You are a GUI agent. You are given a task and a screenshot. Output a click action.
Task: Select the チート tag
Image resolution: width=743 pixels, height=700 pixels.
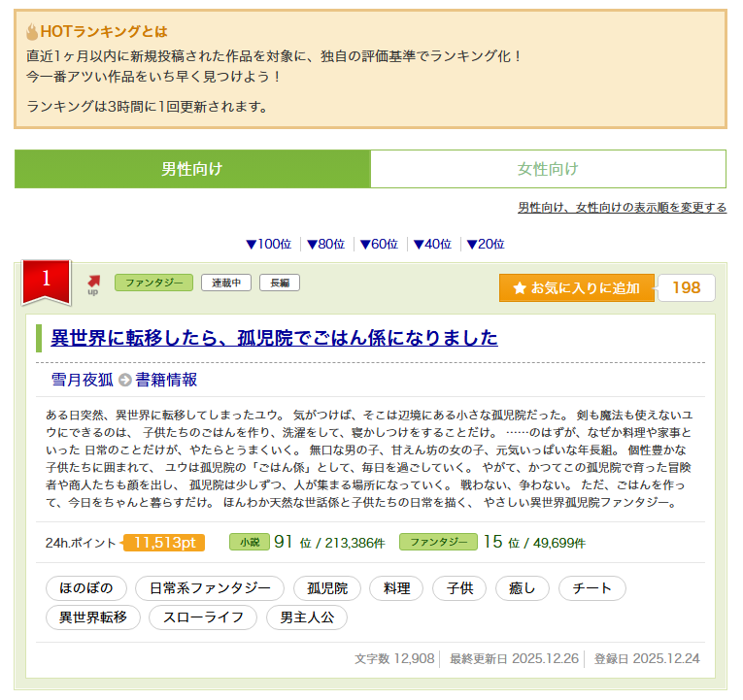pyautogui.click(x=592, y=588)
